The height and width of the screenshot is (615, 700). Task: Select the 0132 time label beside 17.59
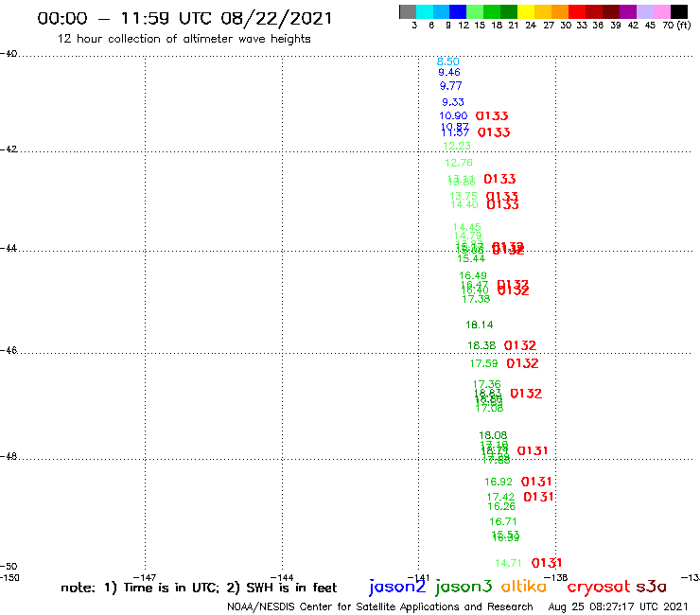(x=523, y=363)
